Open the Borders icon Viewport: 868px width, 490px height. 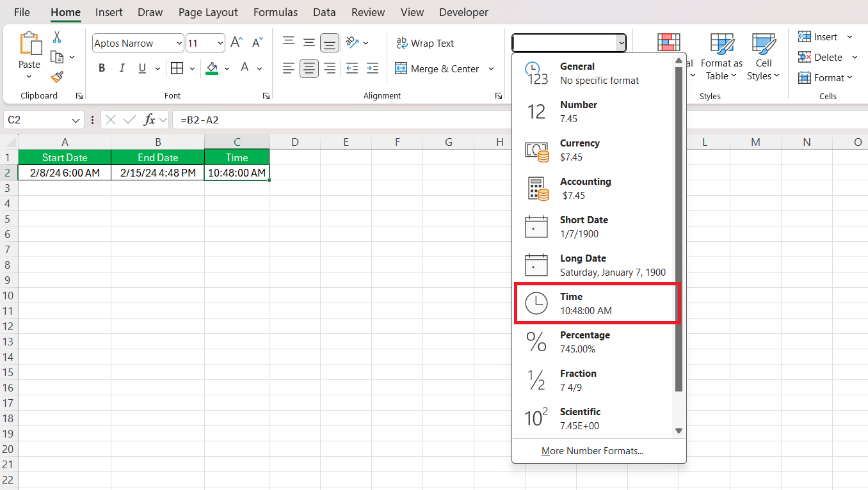(x=177, y=68)
